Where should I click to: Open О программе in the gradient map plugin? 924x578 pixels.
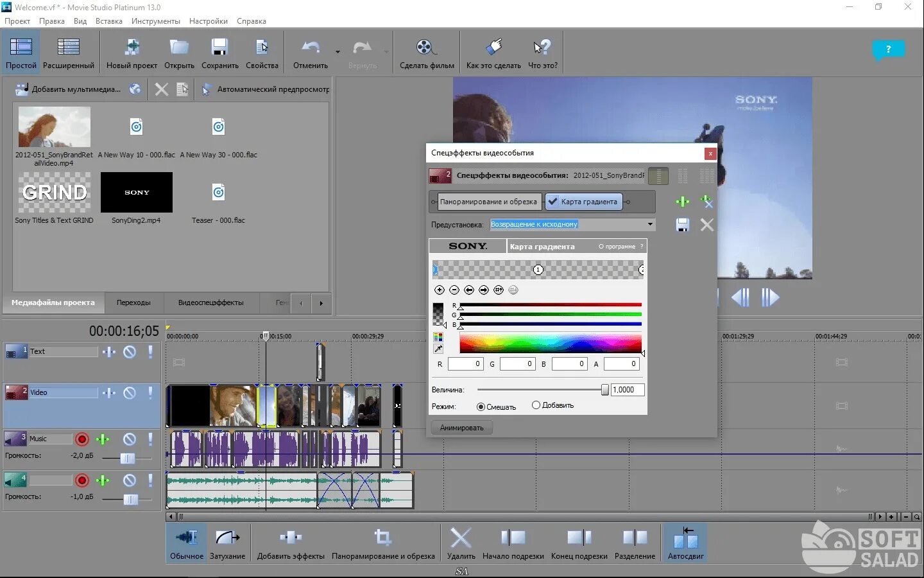(618, 246)
